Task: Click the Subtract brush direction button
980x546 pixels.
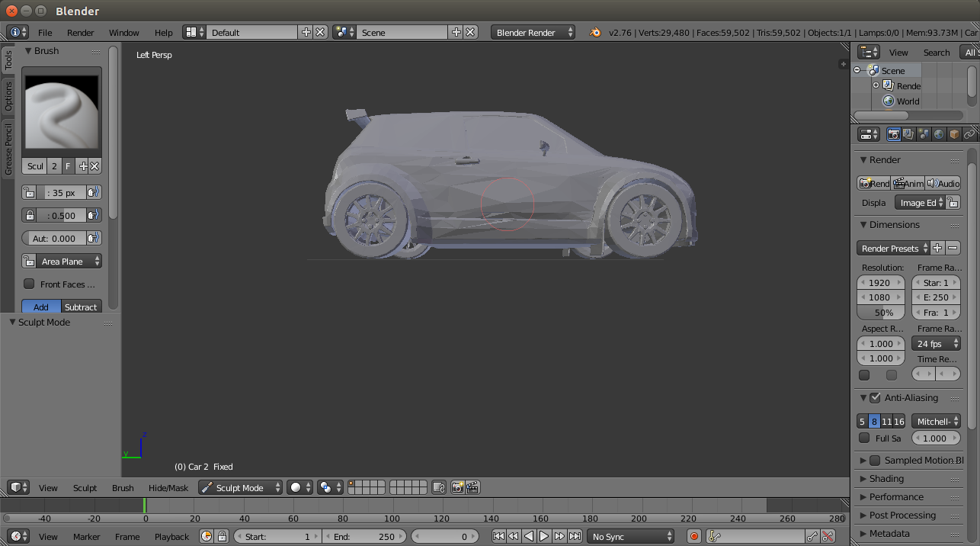Action: 81,307
